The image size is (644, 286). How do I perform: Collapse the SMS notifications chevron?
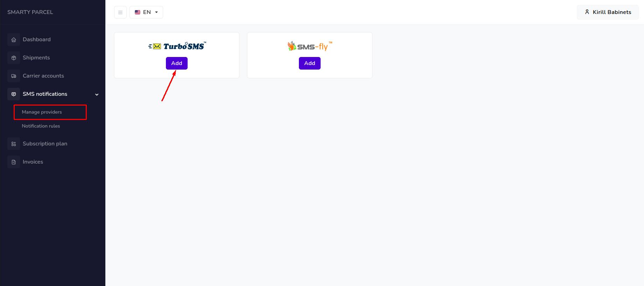[97, 94]
